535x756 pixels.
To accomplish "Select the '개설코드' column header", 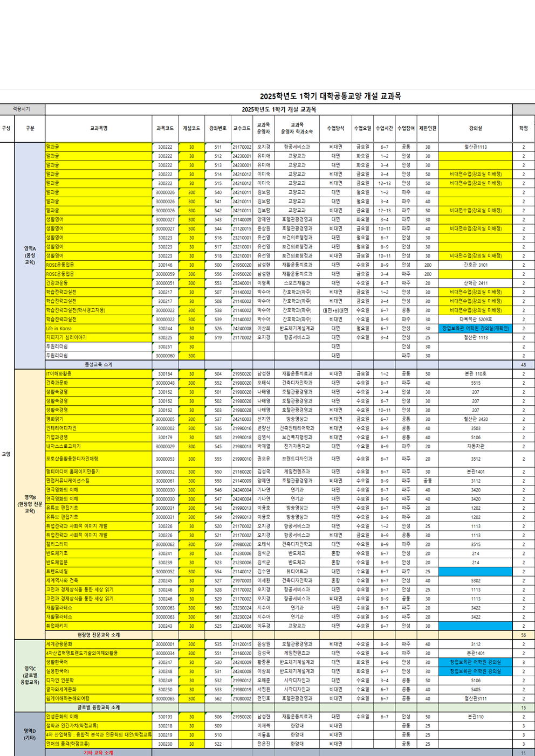I will pyautogui.click(x=191, y=128).
